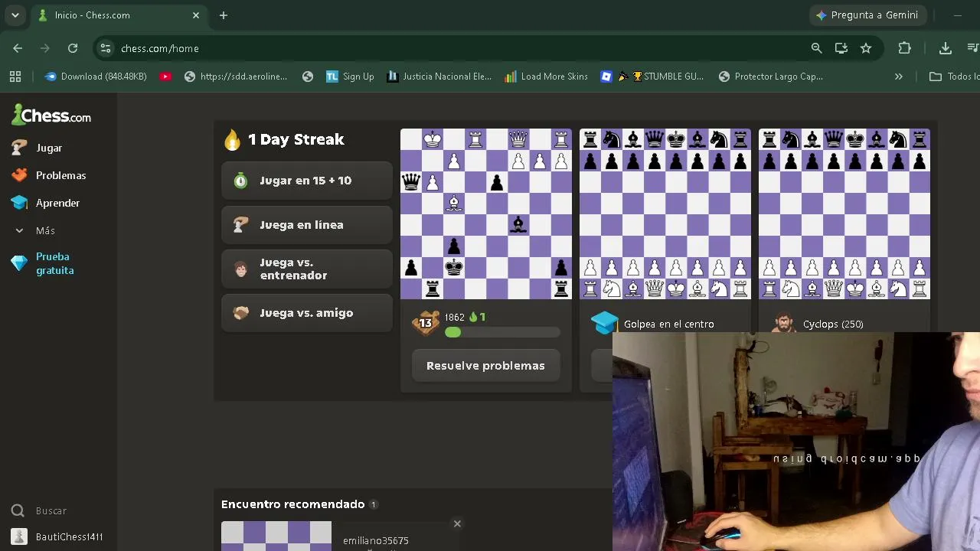Open Download (848.48KB) bookmark
980x551 pixels.
coord(96,77)
